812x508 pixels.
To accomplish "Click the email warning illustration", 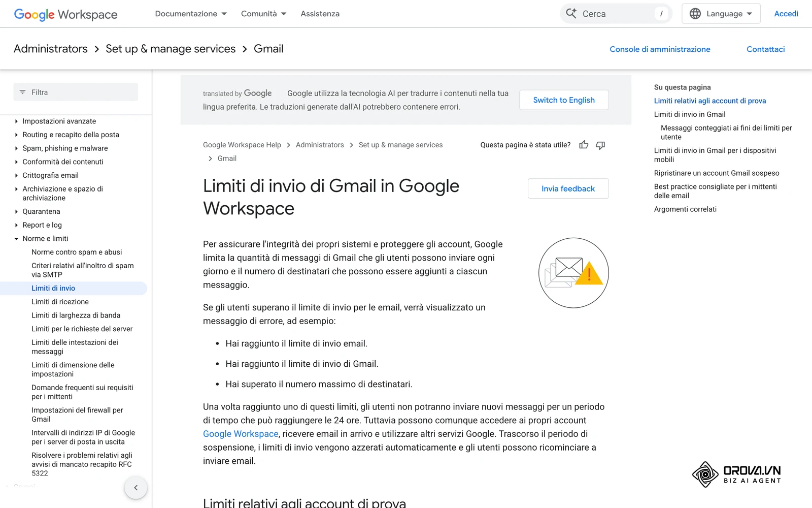I will pyautogui.click(x=573, y=273).
